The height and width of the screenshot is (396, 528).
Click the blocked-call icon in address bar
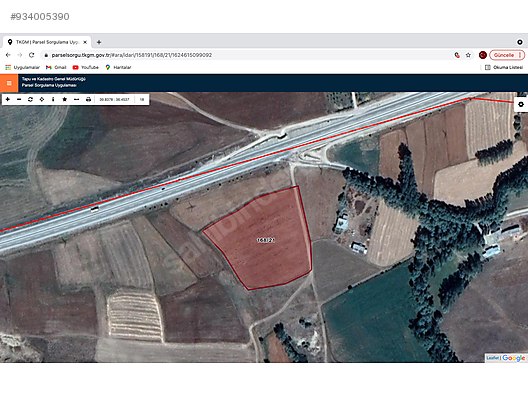coord(457,55)
